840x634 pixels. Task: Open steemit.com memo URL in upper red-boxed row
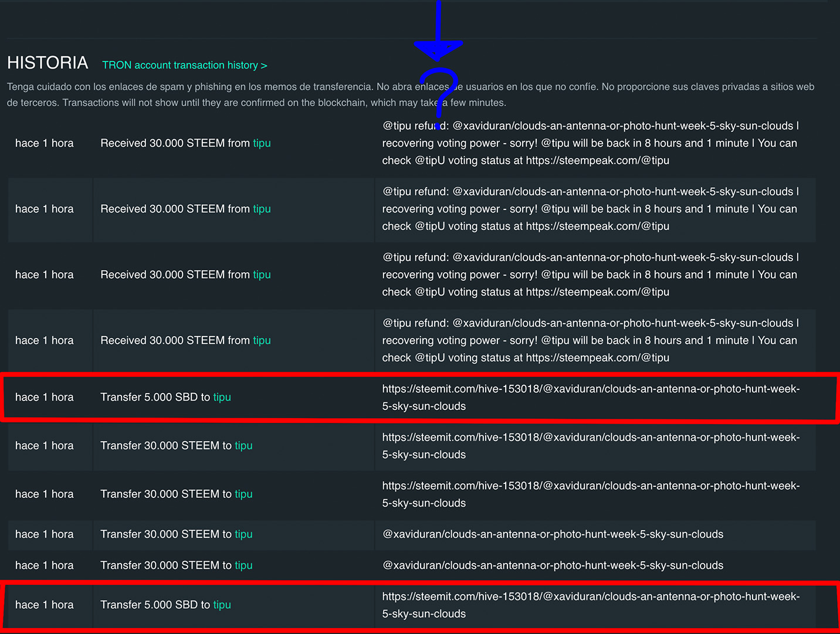coord(591,398)
